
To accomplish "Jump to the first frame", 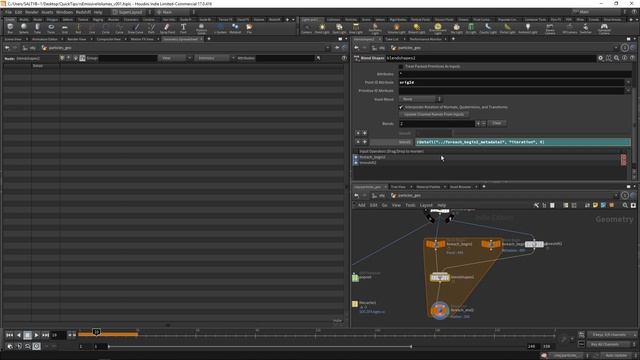I will 9,335.
